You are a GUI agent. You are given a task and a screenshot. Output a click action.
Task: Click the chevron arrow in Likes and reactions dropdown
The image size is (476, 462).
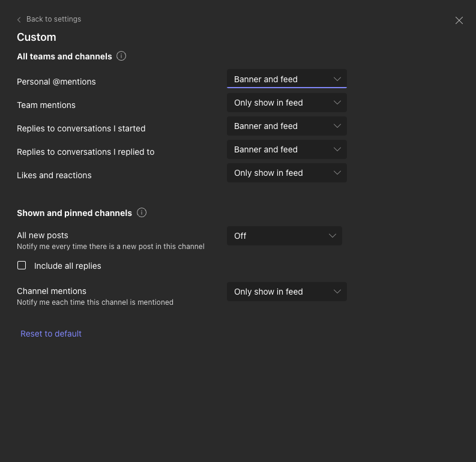click(x=337, y=173)
